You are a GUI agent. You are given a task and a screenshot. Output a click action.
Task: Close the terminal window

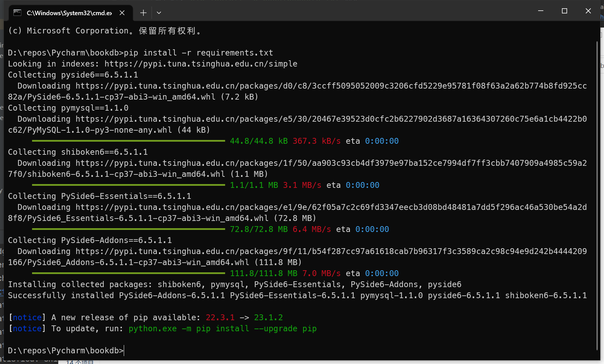588,11
